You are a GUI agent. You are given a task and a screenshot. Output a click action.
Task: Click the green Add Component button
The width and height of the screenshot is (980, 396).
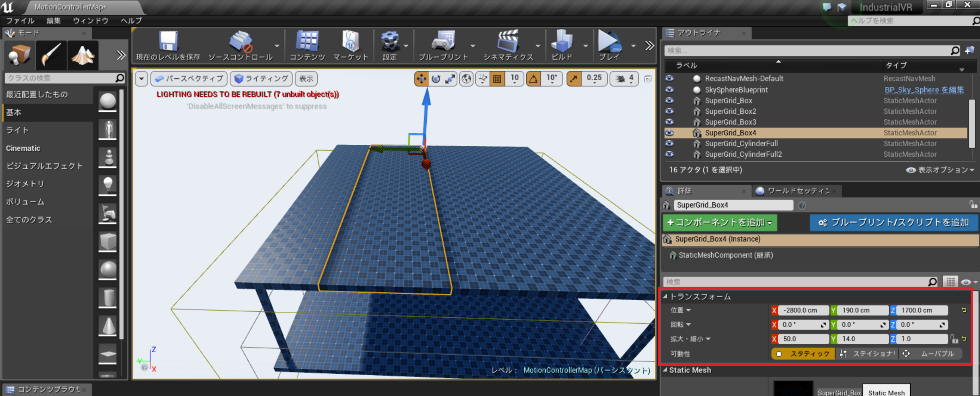[720, 222]
